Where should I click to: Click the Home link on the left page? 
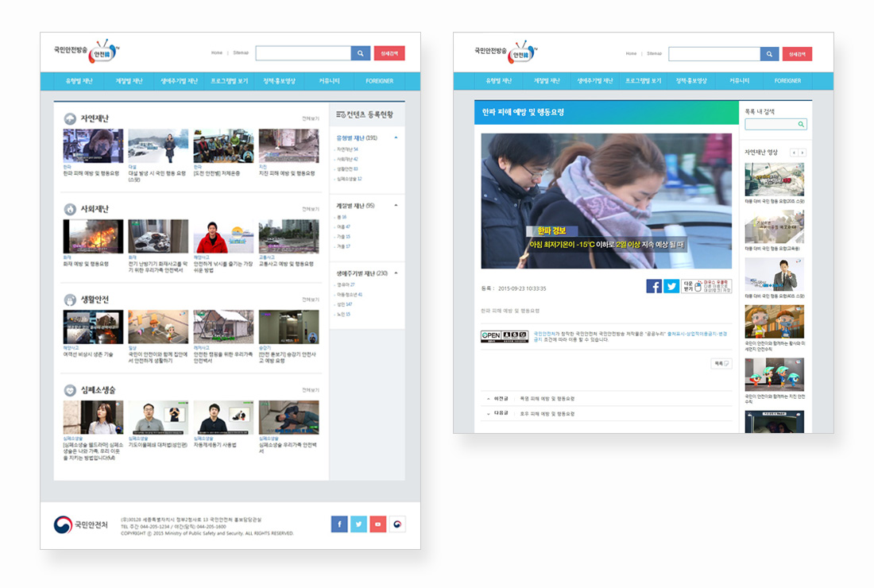tap(217, 53)
